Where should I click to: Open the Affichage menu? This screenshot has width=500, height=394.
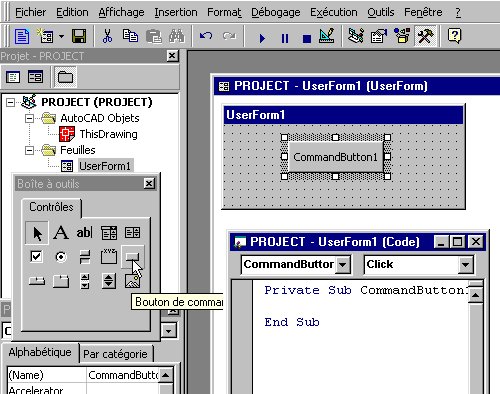pyautogui.click(x=121, y=13)
